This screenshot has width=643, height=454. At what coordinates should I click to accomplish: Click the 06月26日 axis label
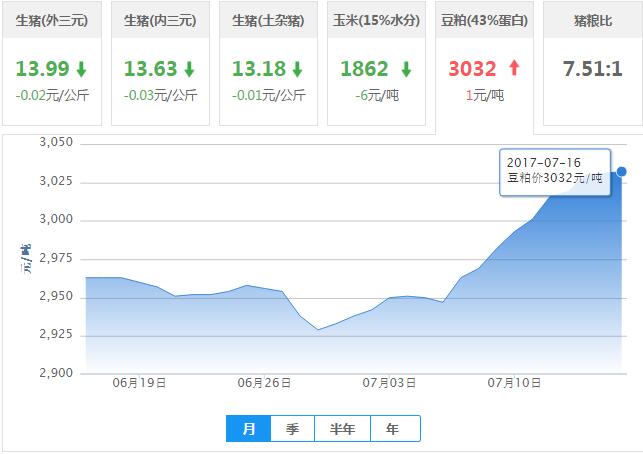(264, 383)
